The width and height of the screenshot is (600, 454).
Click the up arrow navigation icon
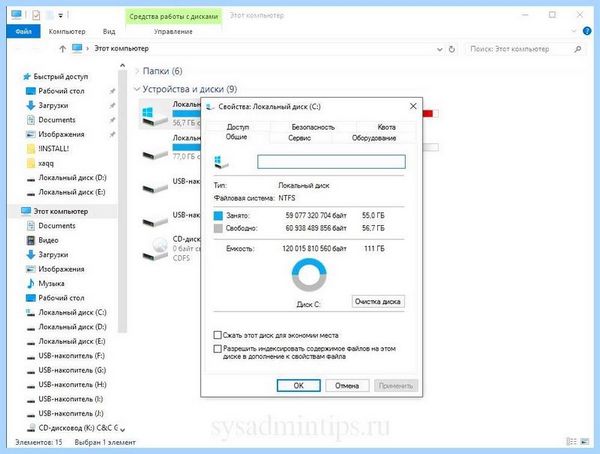coord(62,49)
